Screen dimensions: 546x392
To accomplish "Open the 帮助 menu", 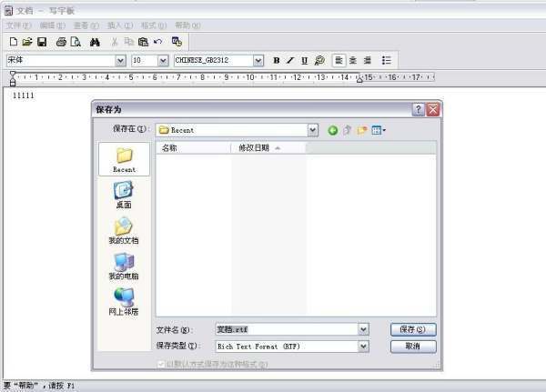I will point(187,25).
